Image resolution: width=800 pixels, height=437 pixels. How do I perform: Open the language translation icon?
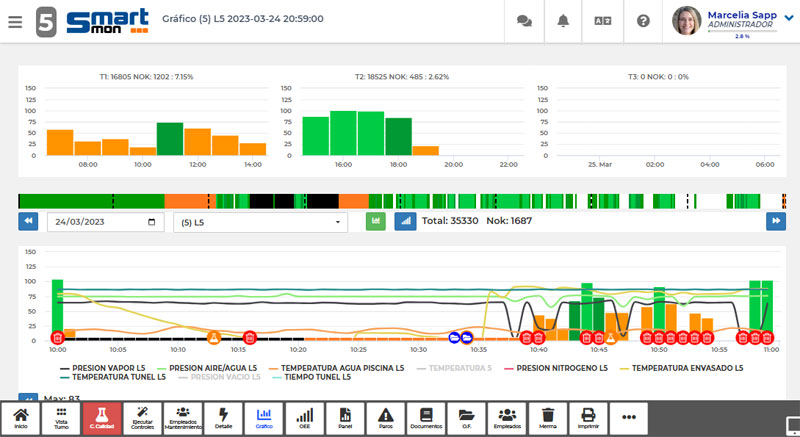tap(603, 21)
